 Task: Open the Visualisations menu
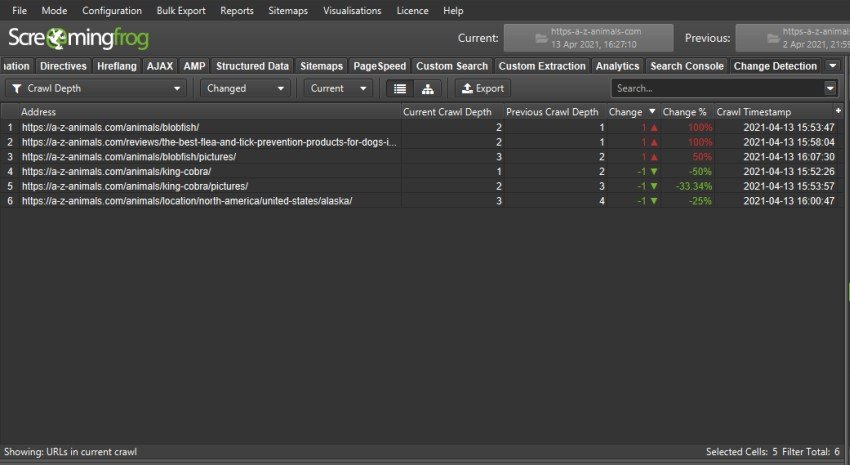352,10
